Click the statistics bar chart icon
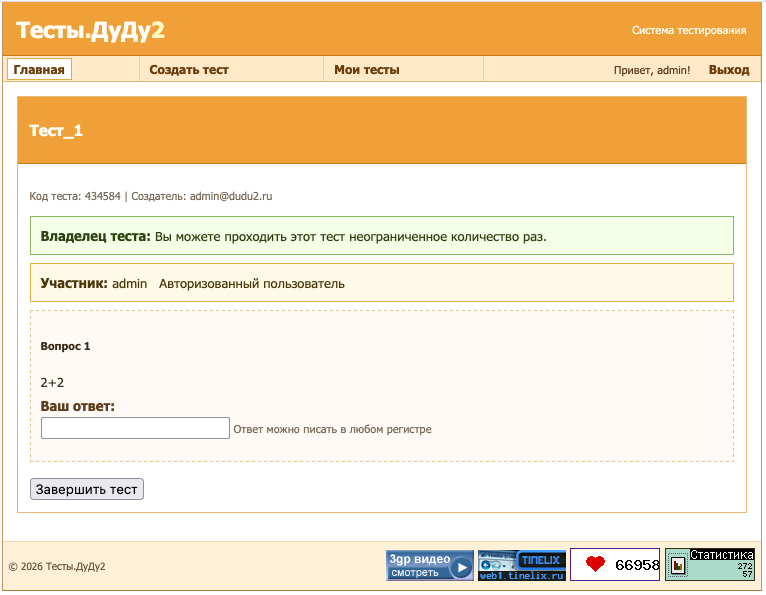The image size is (766, 595). point(678,566)
